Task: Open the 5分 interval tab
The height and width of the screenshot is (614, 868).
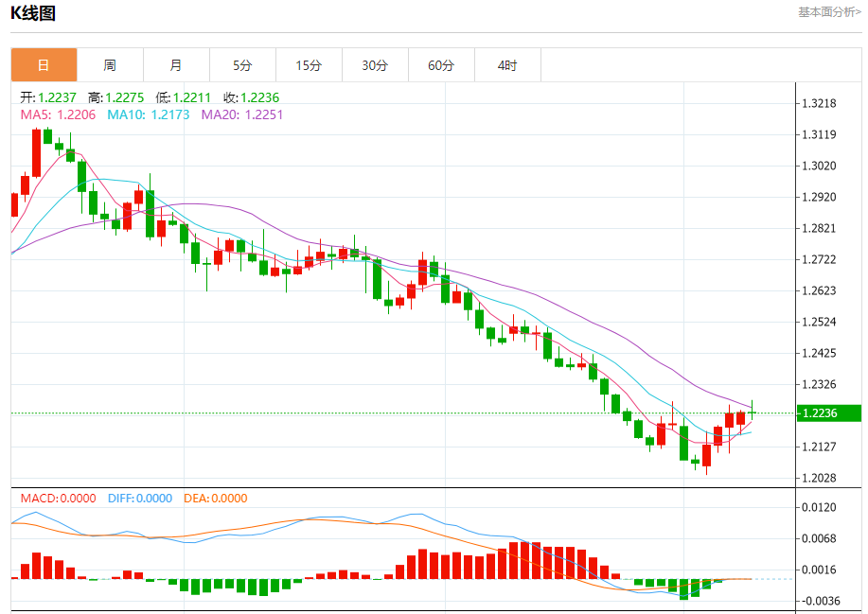Action: point(242,65)
